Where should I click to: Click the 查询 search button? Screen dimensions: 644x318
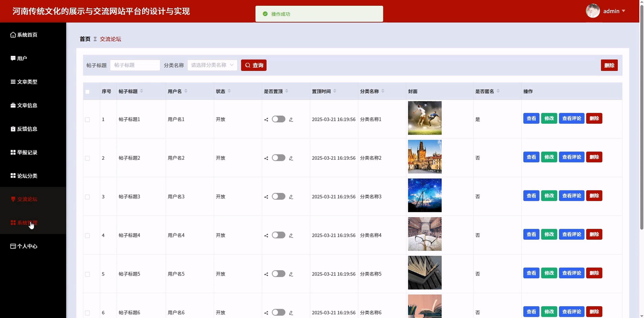[x=254, y=65]
